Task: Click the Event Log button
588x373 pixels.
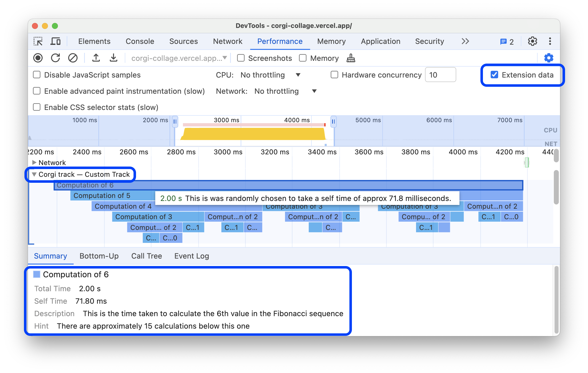Action: pos(192,256)
